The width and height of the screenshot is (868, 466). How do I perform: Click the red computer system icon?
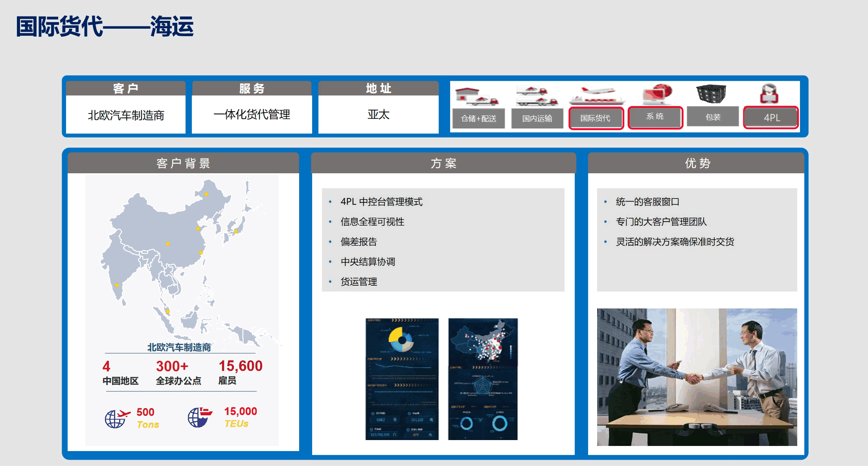tap(657, 94)
